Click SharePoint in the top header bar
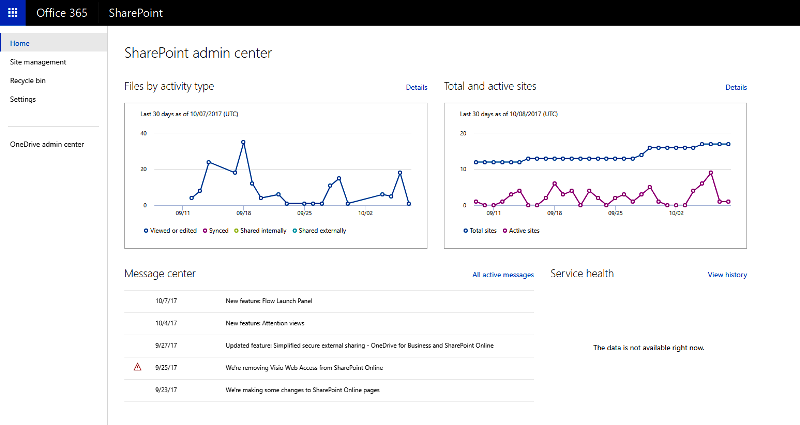Viewport: 800px width, 425px height. 135,14
